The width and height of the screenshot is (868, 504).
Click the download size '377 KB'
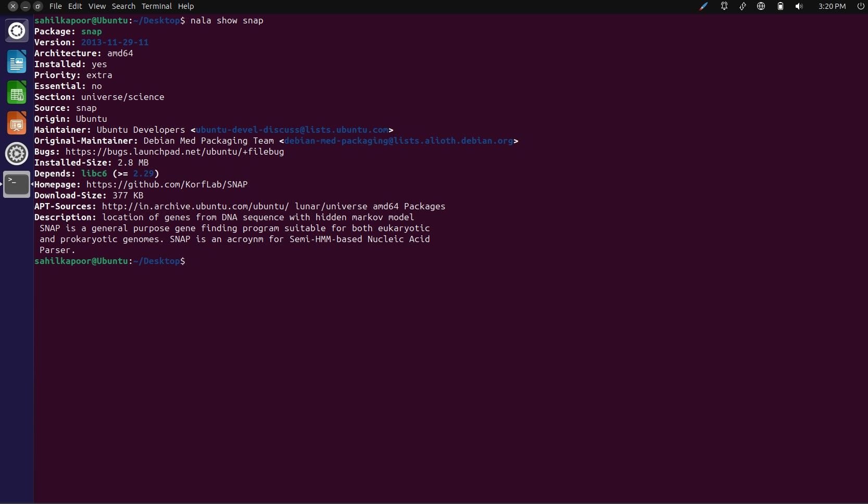click(x=128, y=195)
